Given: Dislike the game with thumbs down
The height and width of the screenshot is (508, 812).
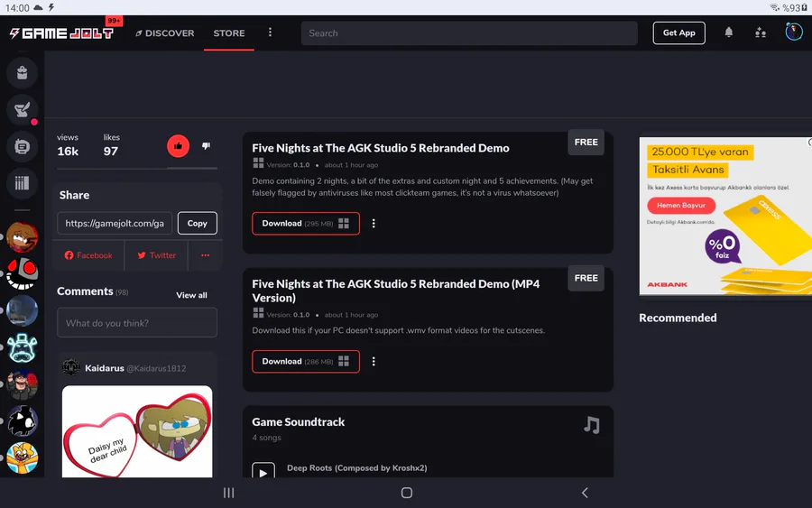Looking at the screenshot, I should 206,146.
